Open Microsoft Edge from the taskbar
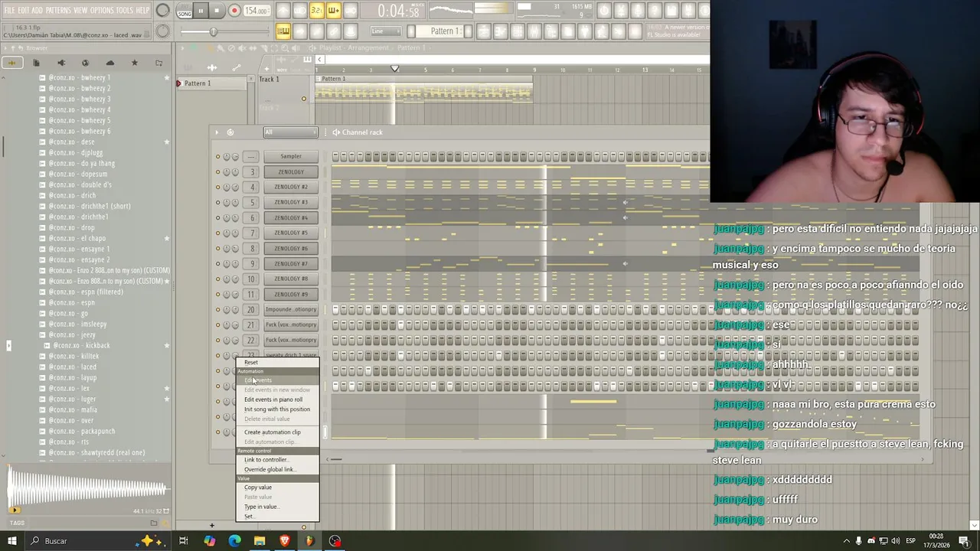 234,541
